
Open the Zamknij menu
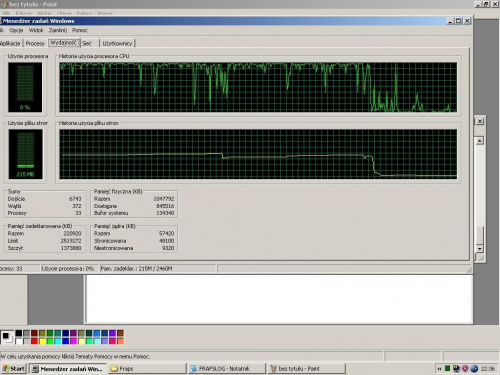coord(58,30)
